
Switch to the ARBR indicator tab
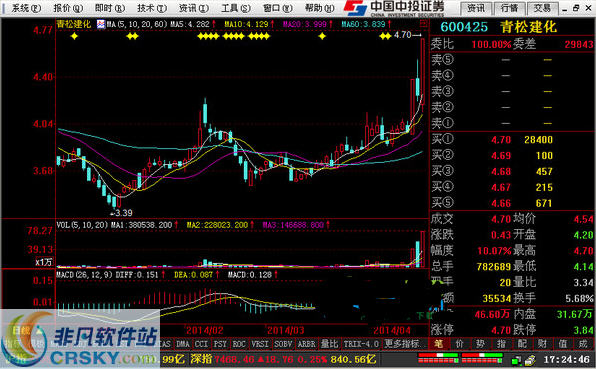coord(307,344)
